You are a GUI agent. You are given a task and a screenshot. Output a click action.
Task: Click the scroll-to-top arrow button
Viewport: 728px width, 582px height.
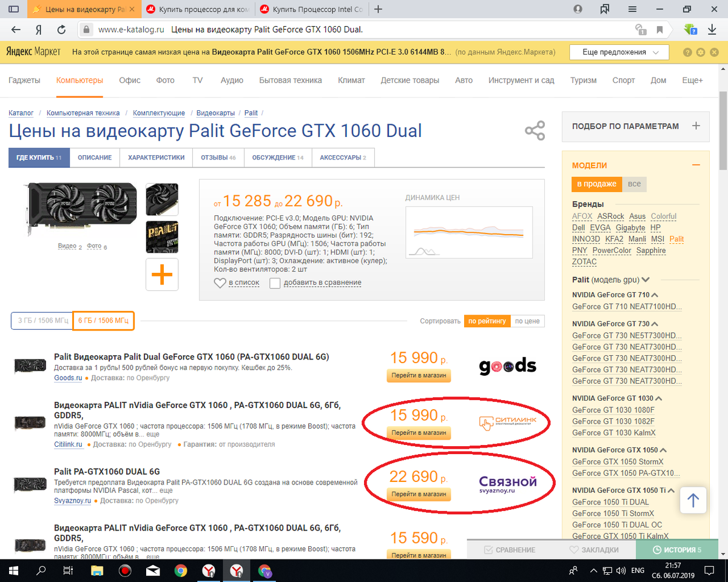[693, 501]
